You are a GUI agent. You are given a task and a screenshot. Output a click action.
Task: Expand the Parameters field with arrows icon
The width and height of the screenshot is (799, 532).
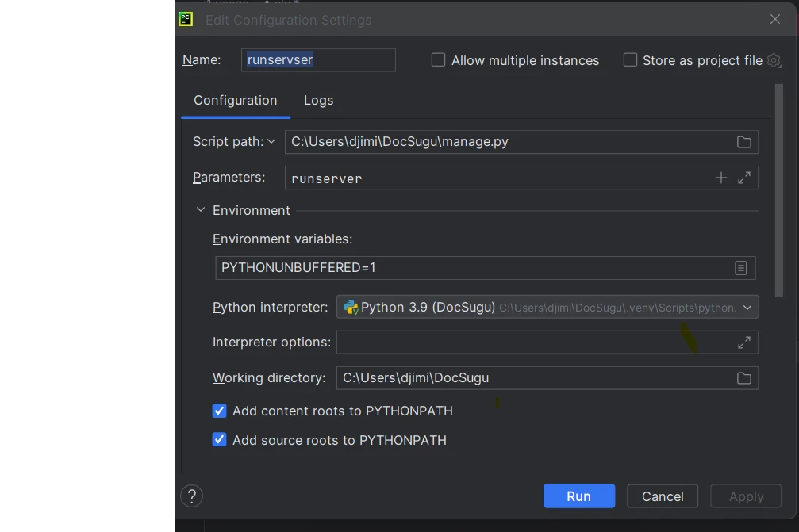coord(744,178)
